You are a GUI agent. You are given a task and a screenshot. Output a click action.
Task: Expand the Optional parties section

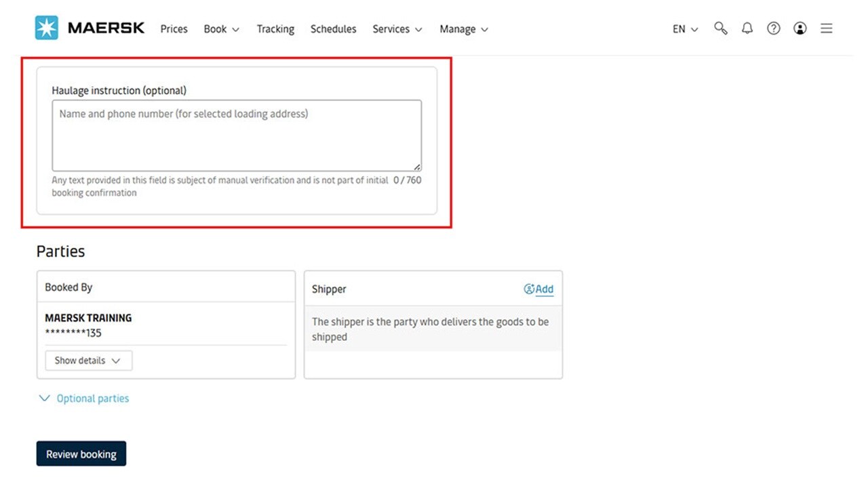click(x=84, y=399)
